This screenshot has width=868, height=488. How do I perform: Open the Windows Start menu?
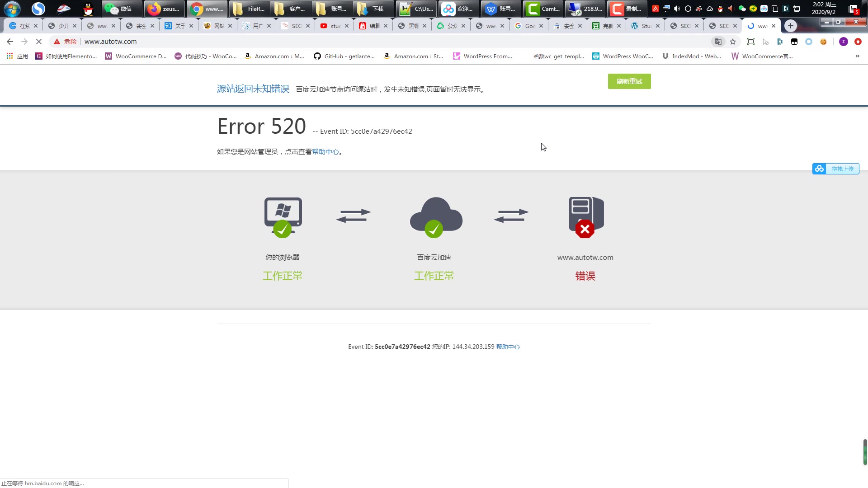(x=12, y=9)
